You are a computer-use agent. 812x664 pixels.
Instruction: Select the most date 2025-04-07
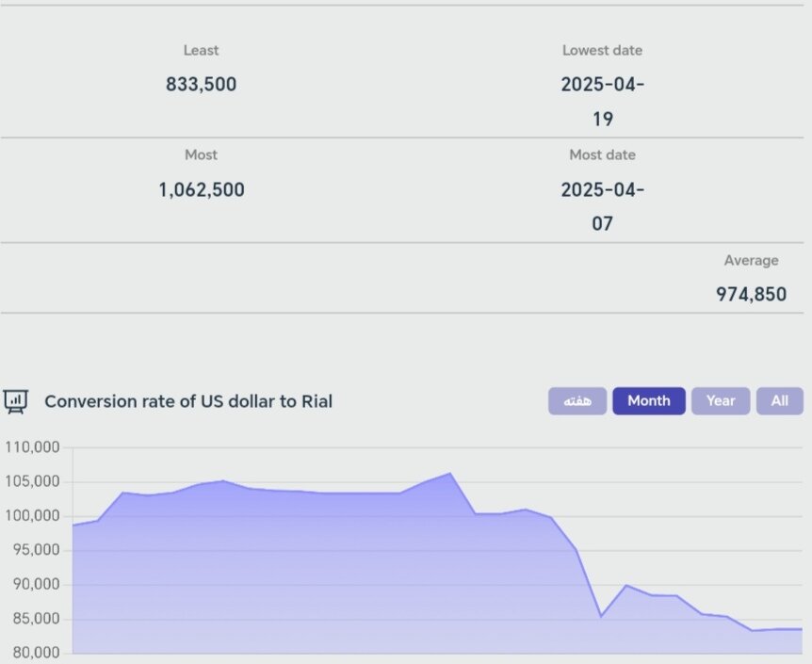point(603,206)
